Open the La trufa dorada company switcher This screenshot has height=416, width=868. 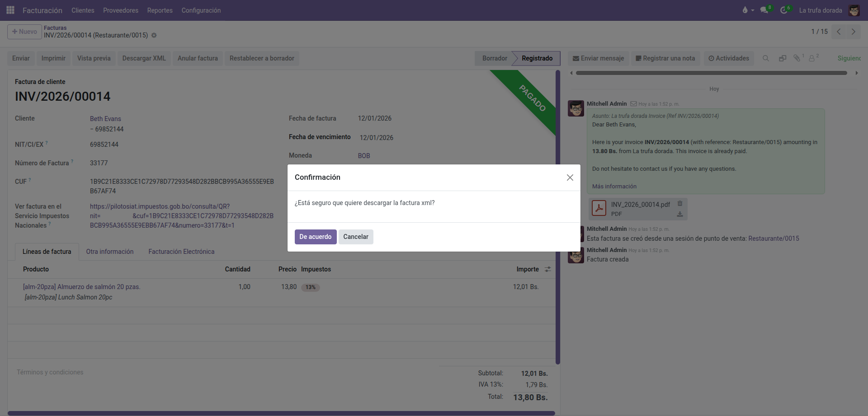click(x=820, y=10)
